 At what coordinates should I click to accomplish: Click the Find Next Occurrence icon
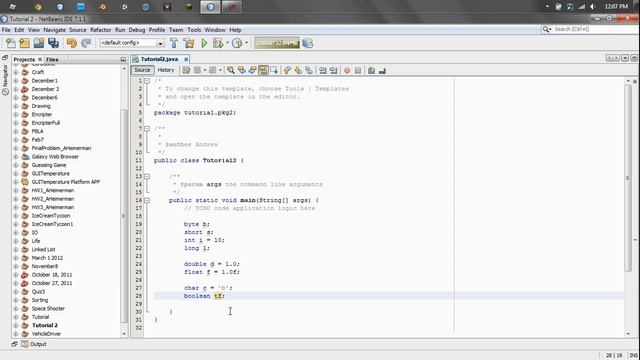coord(253,70)
